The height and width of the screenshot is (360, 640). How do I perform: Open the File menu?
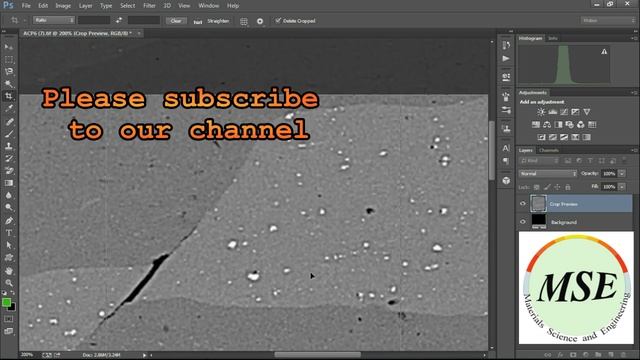click(x=26, y=6)
